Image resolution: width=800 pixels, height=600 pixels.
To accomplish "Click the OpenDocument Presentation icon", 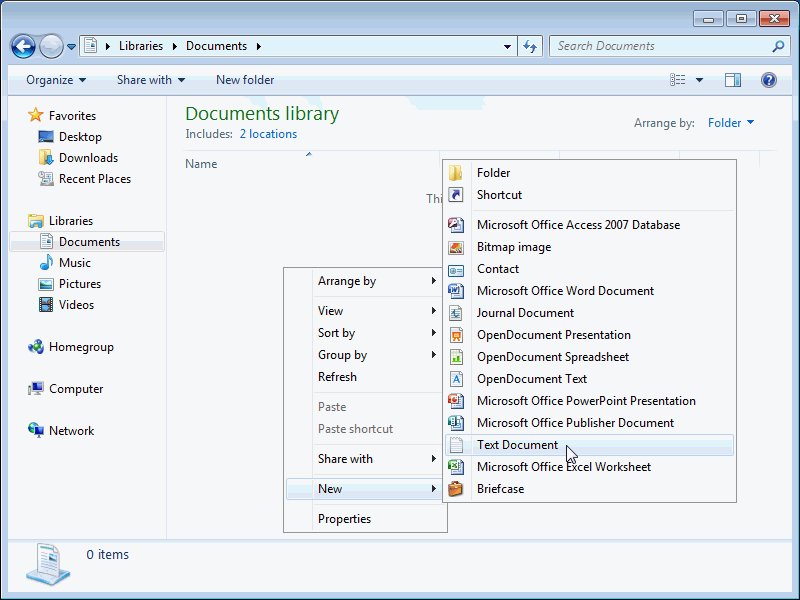I will [x=456, y=335].
